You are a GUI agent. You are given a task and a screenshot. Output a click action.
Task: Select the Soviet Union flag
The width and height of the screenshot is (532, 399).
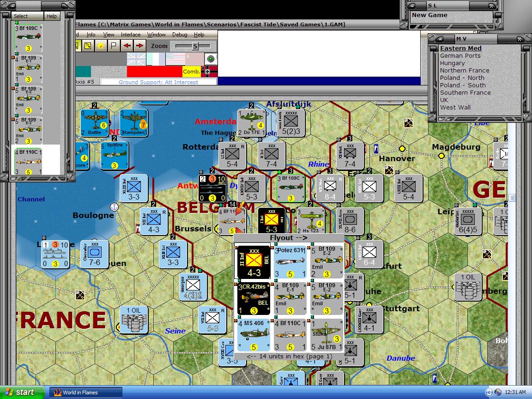click(194, 59)
